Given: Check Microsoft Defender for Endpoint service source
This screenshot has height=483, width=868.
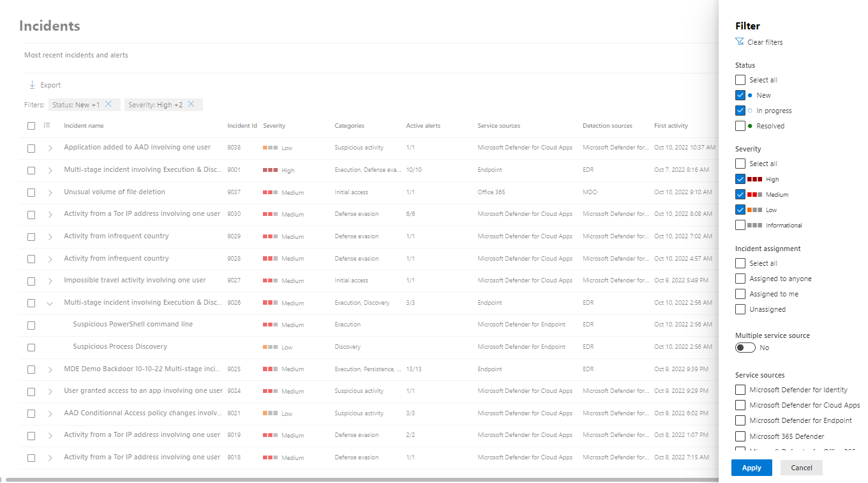Looking at the screenshot, I should (x=740, y=420).
